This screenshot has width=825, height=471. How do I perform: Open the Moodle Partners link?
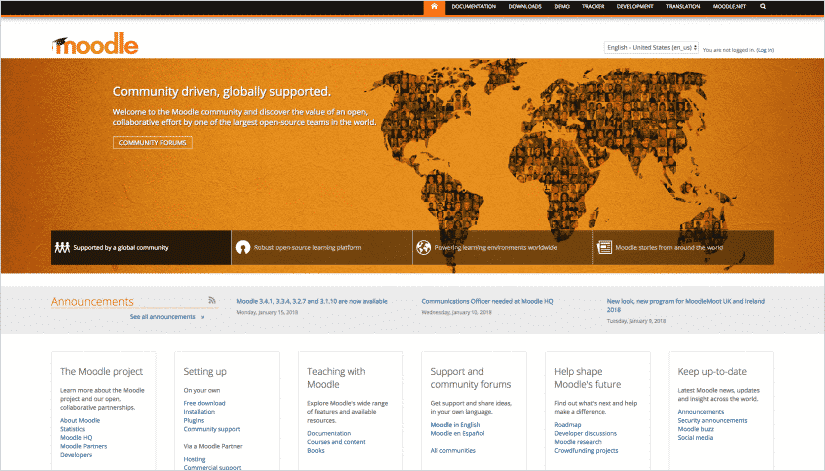[83, 446]
